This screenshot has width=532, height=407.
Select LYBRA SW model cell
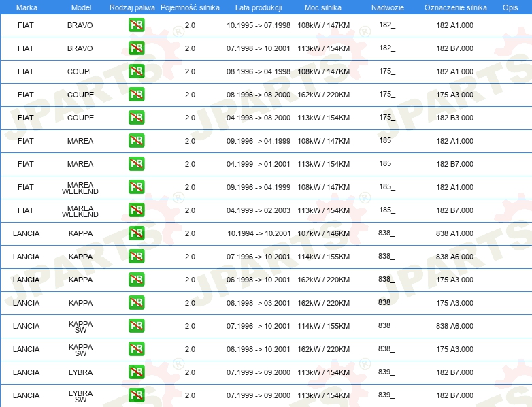coord(80,397)
